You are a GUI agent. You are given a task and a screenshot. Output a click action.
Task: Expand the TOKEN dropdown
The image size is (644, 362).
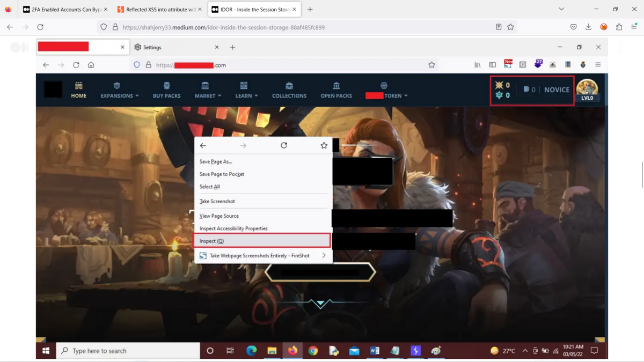pyautogui.click(x=386, y=90)
